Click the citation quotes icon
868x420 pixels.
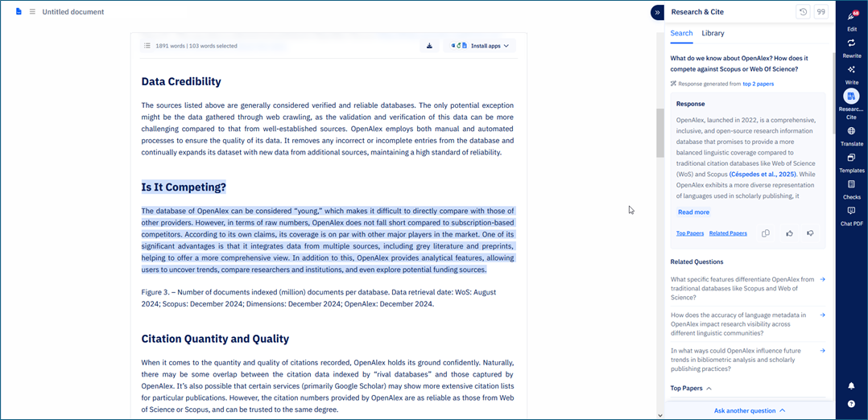click(x=821, y=11)
